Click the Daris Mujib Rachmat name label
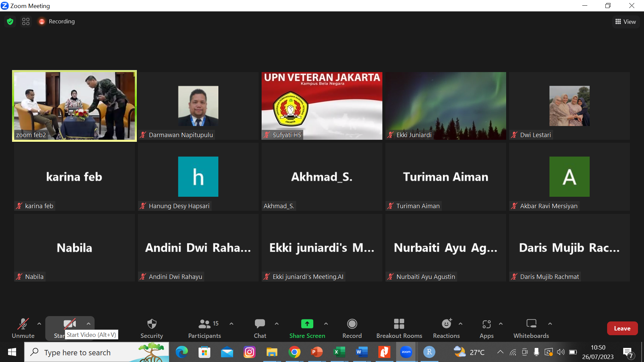Screen dimensions: 644x362 549,277
